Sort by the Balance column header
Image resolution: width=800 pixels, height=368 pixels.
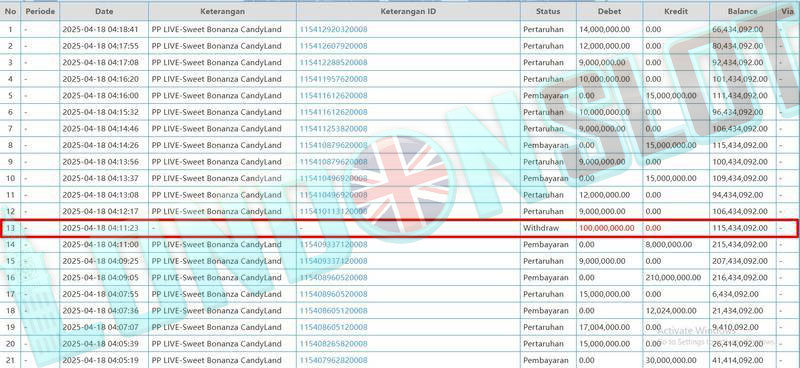742,11
